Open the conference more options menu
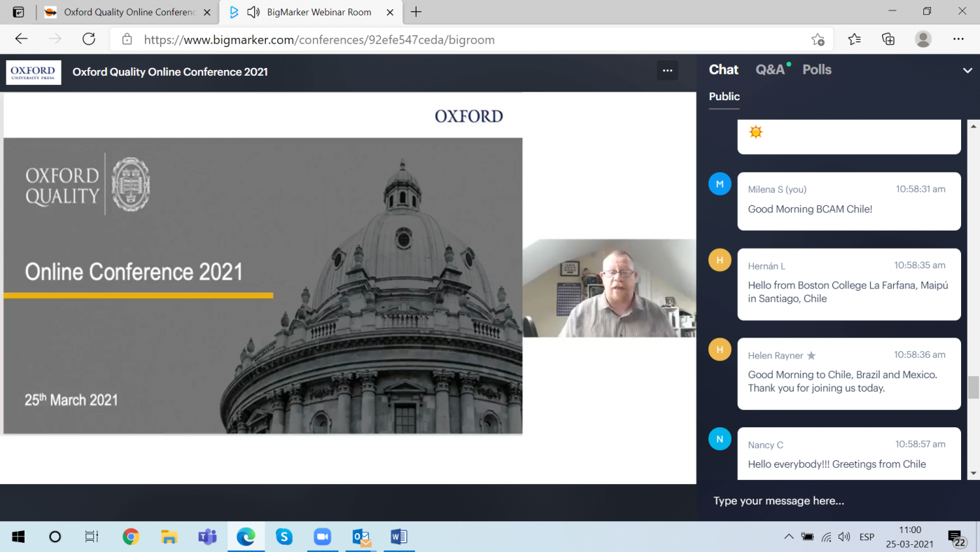The height and width of the screenshot is (552, 980). (x=667, y=70)
